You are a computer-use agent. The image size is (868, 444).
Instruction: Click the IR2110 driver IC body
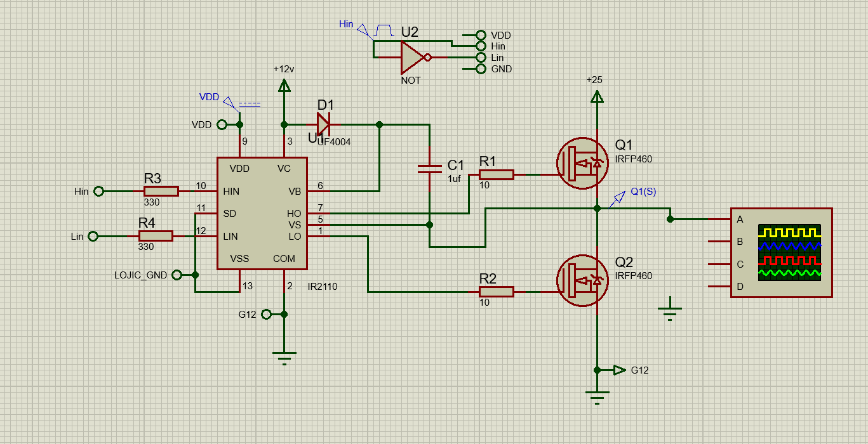click(262, 214)
